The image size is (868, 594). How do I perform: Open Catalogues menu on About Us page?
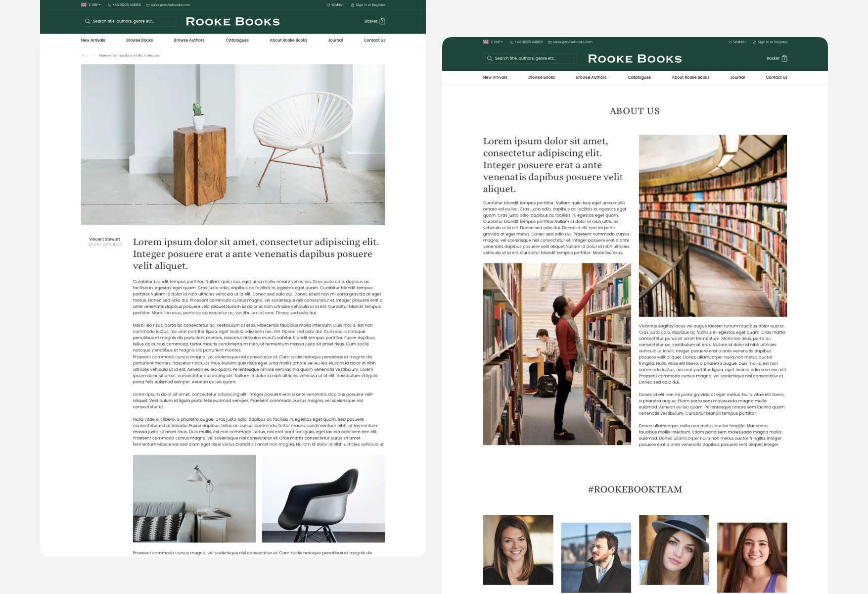(639, 77)
